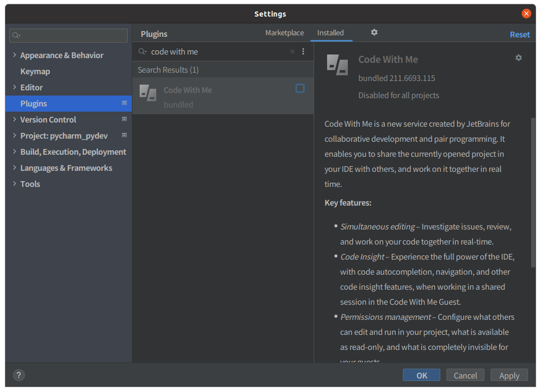Click the plugin search magnifier icon
Image resolution: width=541 pixels, height=392 pixels.
142,51
